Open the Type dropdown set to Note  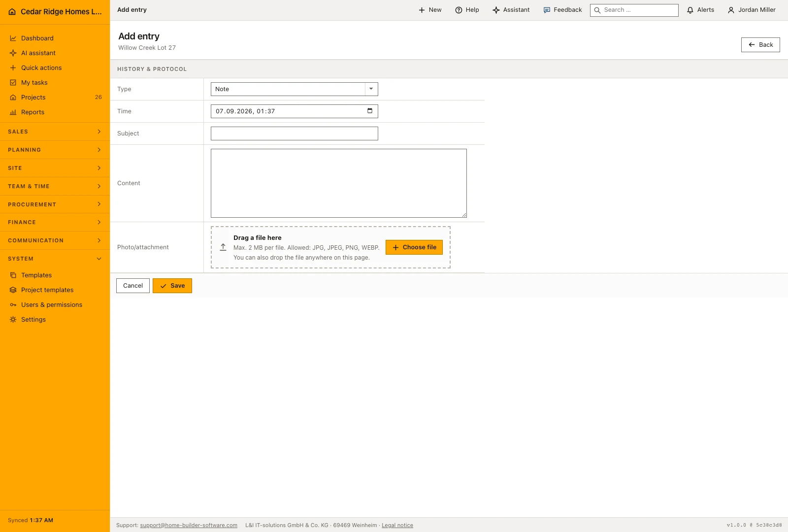point(295,89)
